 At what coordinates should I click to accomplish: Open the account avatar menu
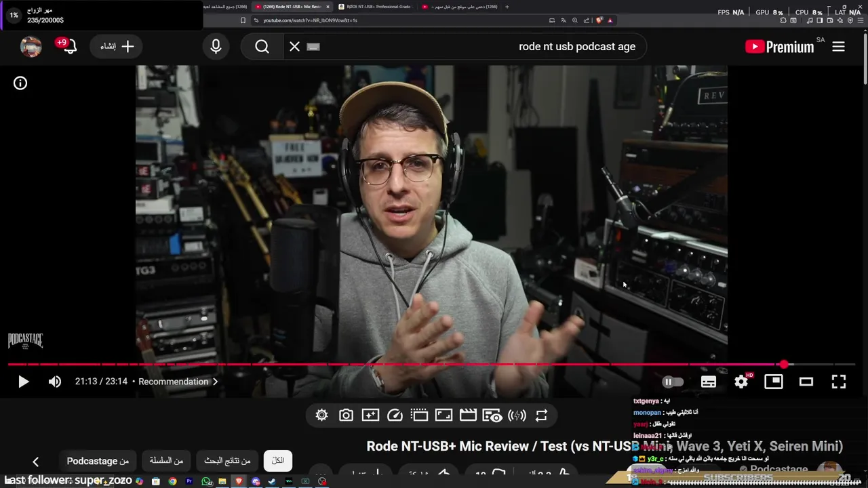pos(31,47)
